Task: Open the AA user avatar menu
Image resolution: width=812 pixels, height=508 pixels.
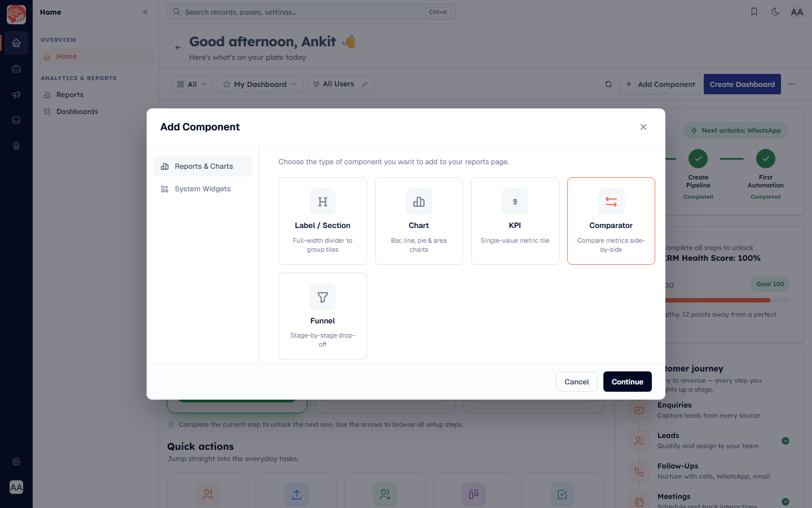Action: [x=797, y=12]
